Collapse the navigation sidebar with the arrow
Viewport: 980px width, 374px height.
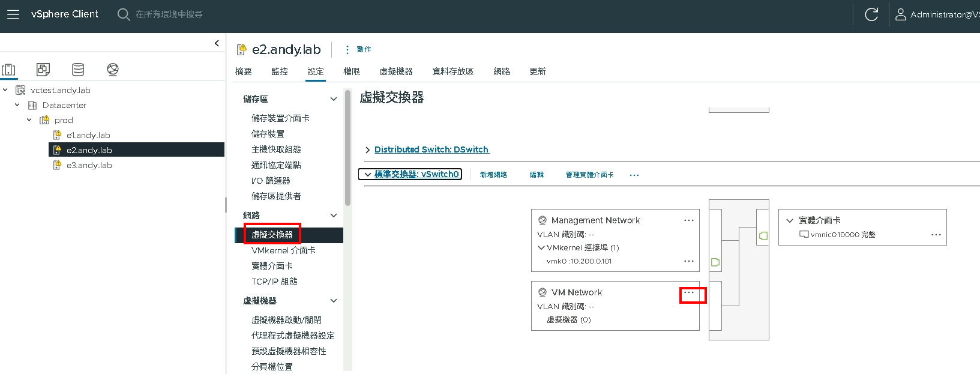click(217, 43)
